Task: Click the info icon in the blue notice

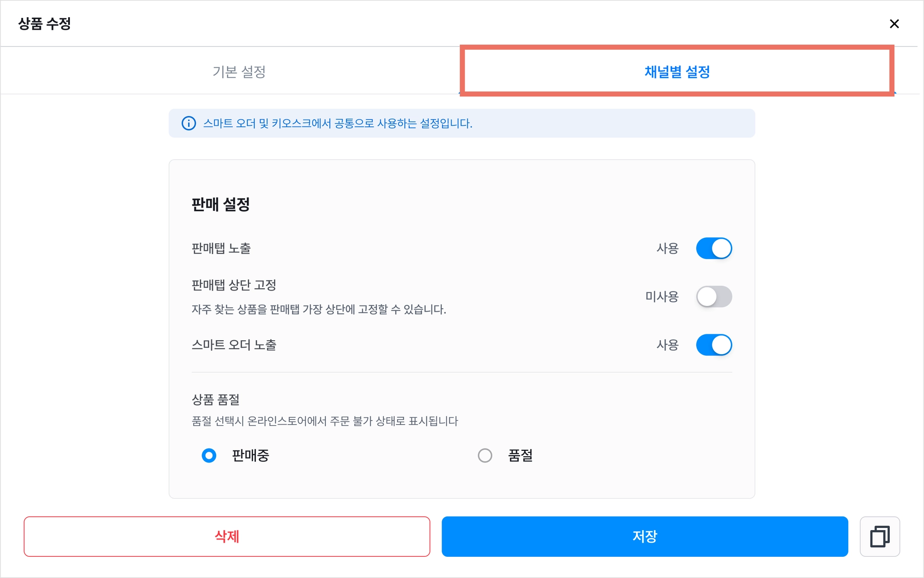Action: click(x=189, y=123)
